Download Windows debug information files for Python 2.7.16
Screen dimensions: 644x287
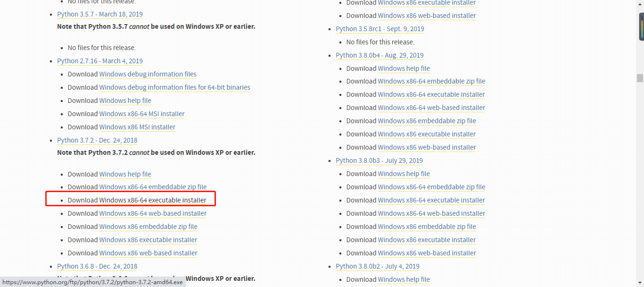click(148, 74)
